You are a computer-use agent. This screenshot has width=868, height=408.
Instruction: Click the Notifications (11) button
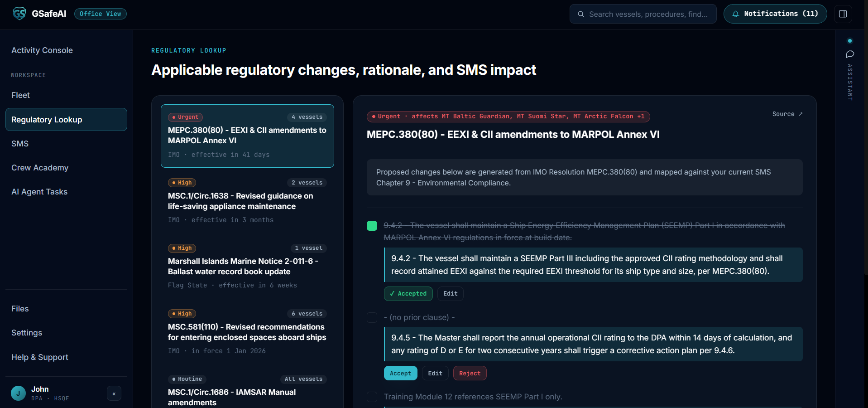pos(775,14)
